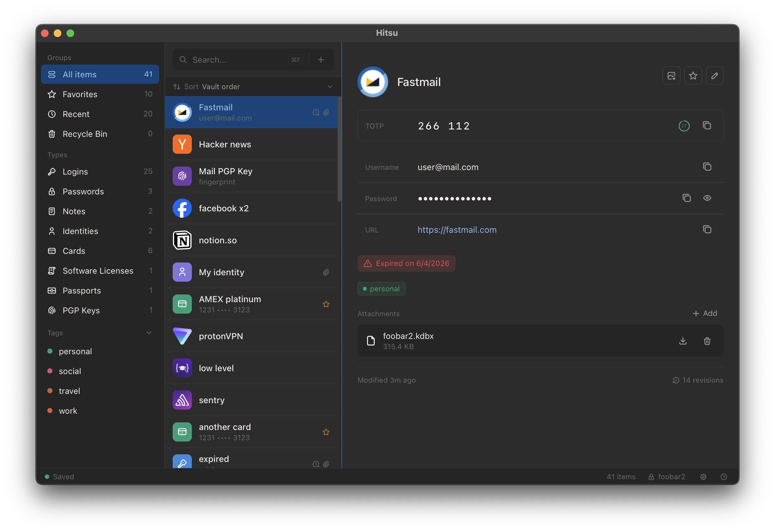Filter by personal tag in sidebar
Viewport: 775px width, 532px height.
tap(100, 351)
